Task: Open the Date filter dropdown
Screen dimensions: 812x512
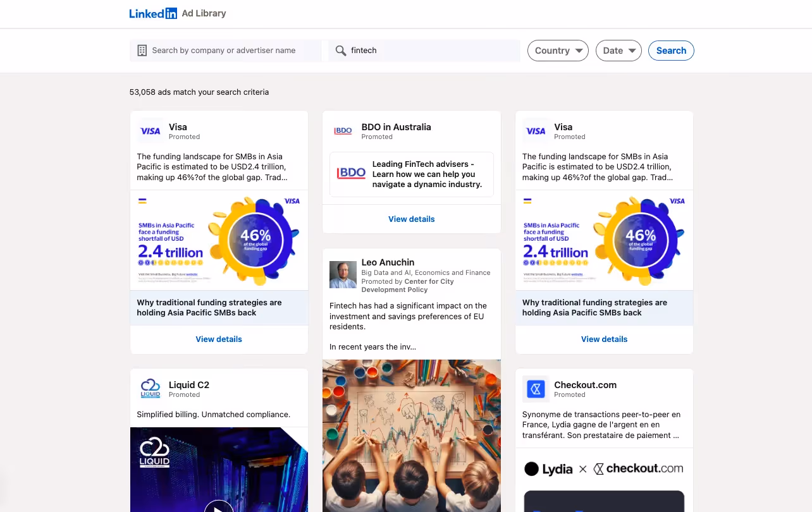Action: (x=618, y=51)
